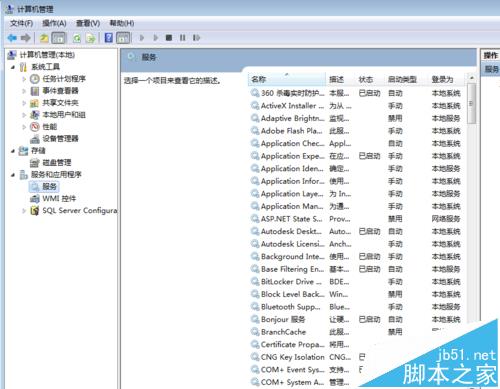Click the Up one level folder icon

44,38
